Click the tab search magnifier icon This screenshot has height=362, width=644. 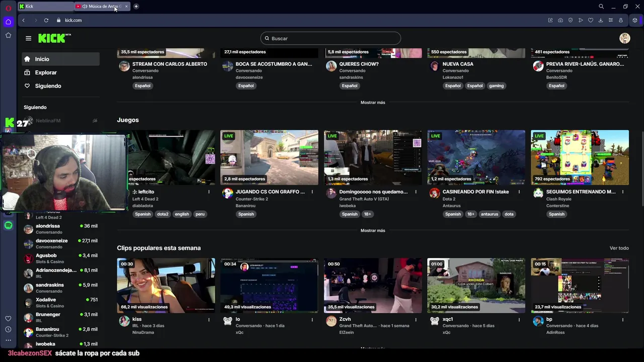click(x=601, y=7)
